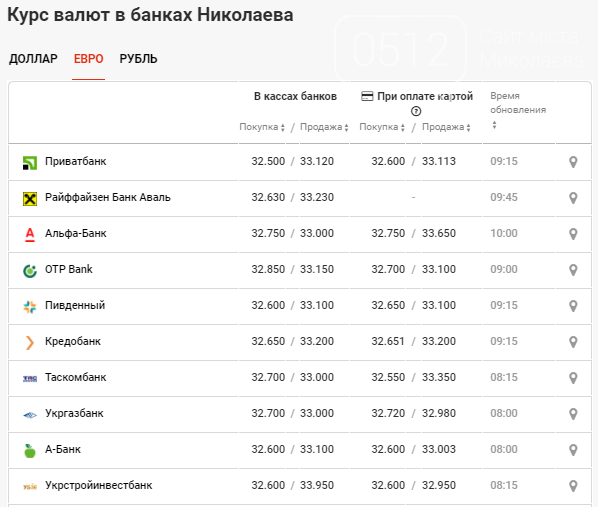Image resolution: width=598 pixels, height=507 pixels.
Task: Switch to the РУБЛЬ tab
Action: 138,59
